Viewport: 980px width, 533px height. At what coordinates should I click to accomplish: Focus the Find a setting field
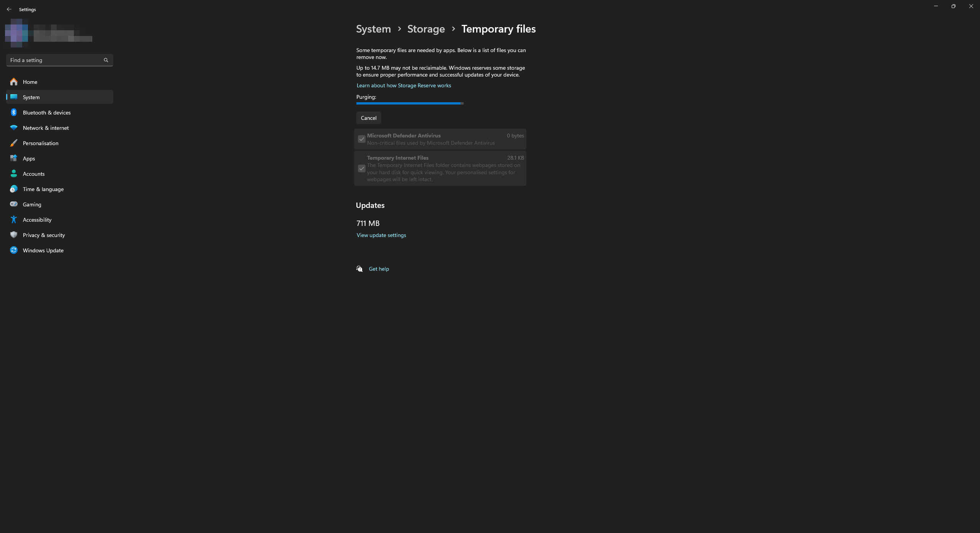pyautogui.click(x=54, y=60)
